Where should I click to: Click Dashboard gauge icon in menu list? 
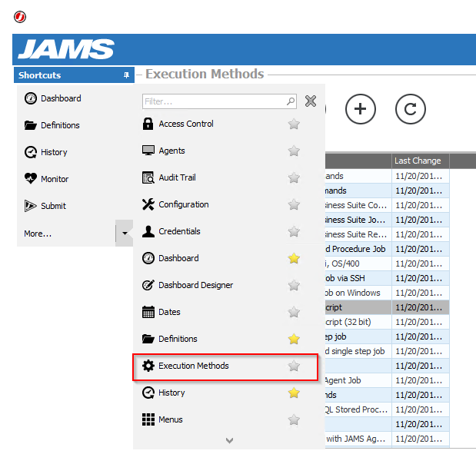(148, 258)
